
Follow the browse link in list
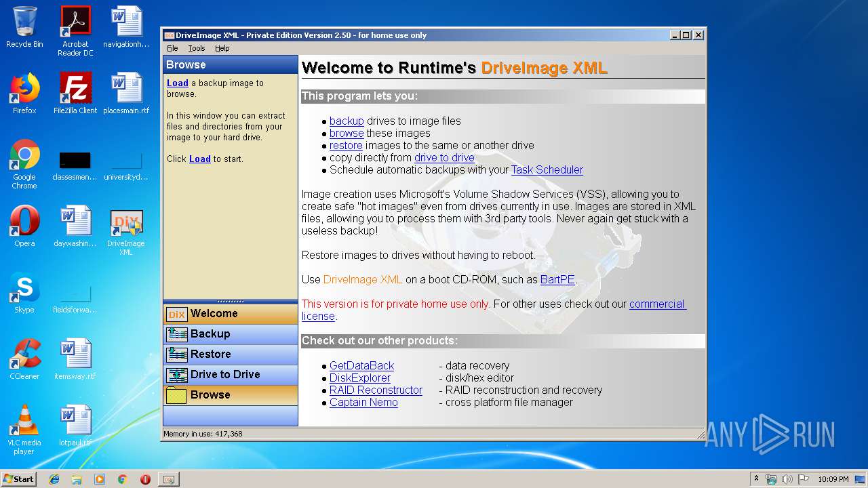(x=347, y=134)
